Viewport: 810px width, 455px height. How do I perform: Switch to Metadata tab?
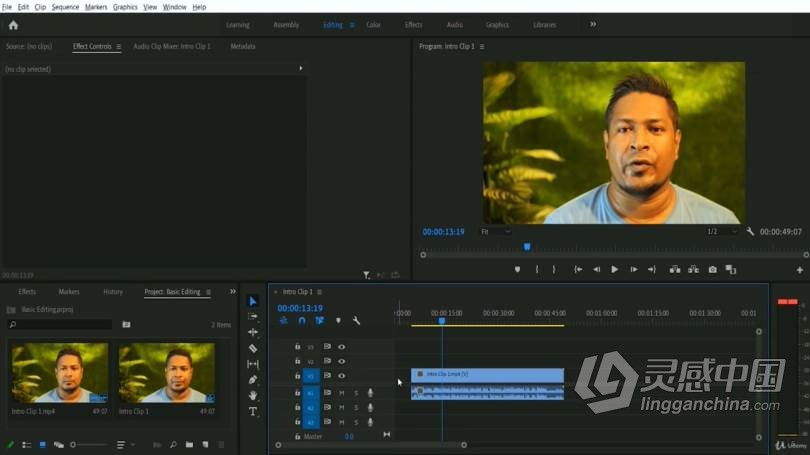(x=243, y=46)
